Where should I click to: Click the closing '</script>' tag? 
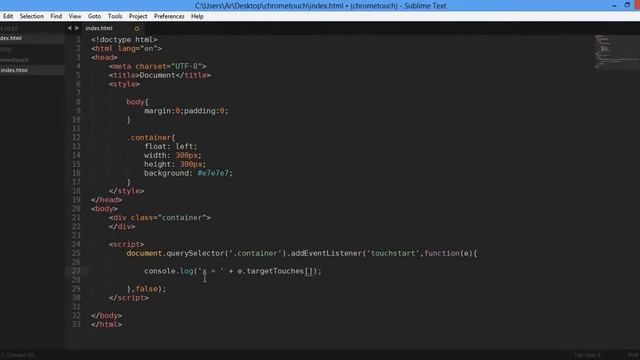(129, 298)
